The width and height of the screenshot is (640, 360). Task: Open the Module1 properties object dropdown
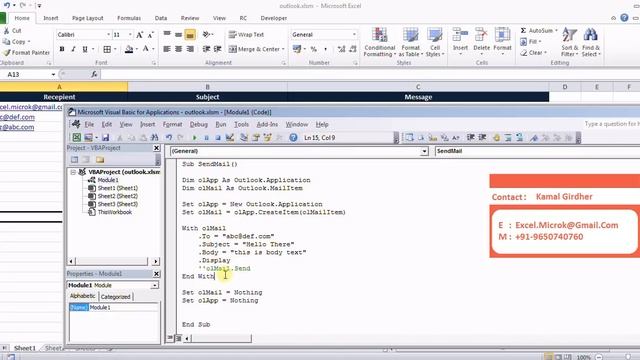click(x=155, y=285)
